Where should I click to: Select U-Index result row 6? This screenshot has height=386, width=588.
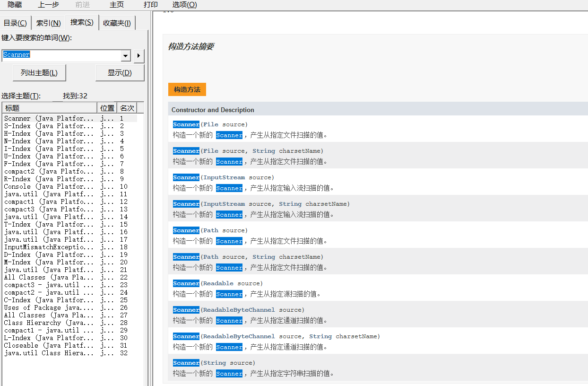click(x=70, y=156)
